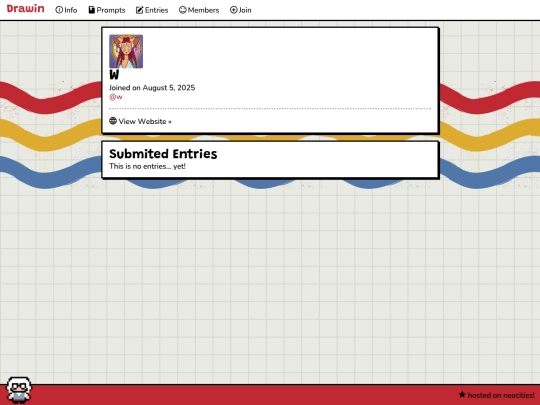
Task: Open the Prompts page
Action: pyautogui.click(x=107, y=10)
